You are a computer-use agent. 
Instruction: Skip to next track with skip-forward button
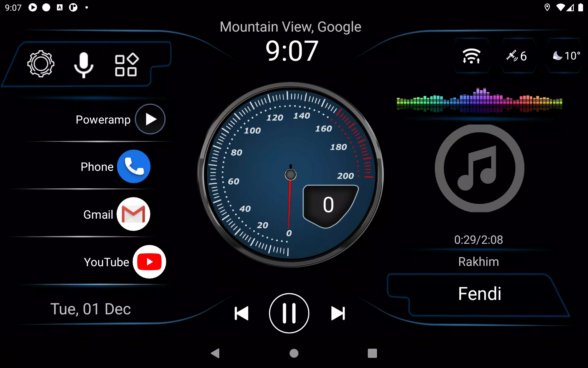pyautogui.click(x=337, y=313)
